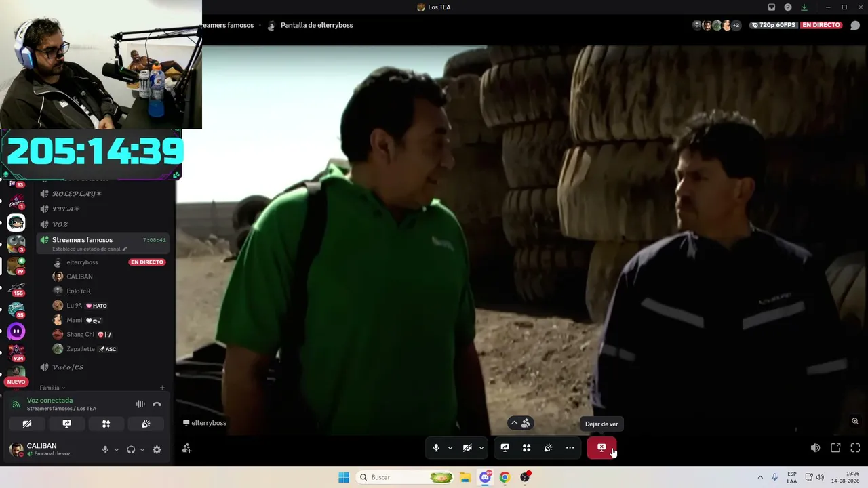Create channel with plus next to Familia
Screen dimensions: 868x488
[x=162, y=388]
